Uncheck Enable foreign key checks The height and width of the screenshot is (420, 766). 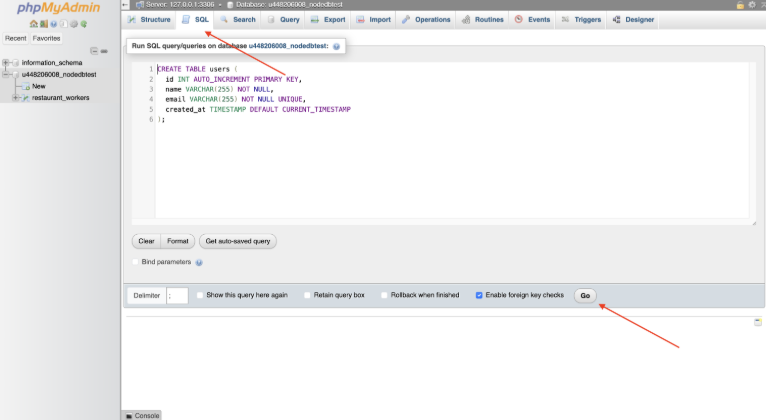(479, 295)
